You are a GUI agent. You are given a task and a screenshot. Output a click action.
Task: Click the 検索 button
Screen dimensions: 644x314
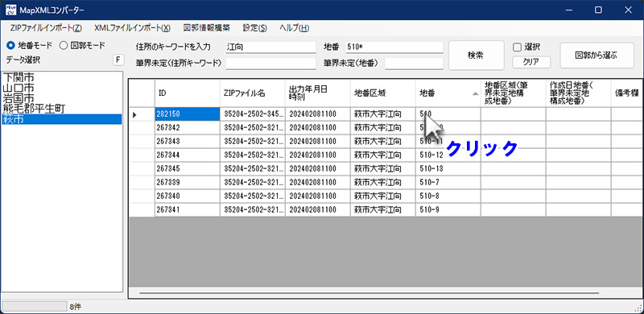(x=476, y=55)
